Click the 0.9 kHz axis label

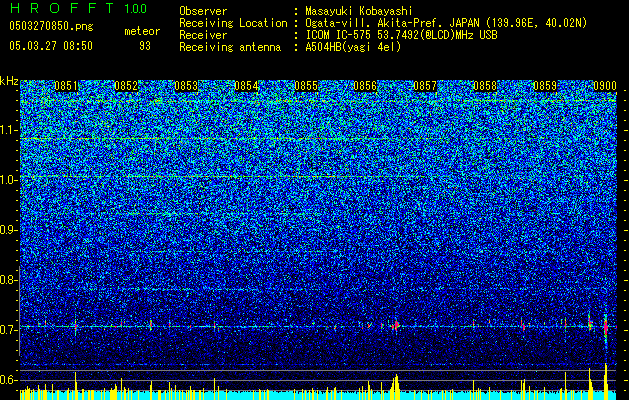[x=8, y=230]
